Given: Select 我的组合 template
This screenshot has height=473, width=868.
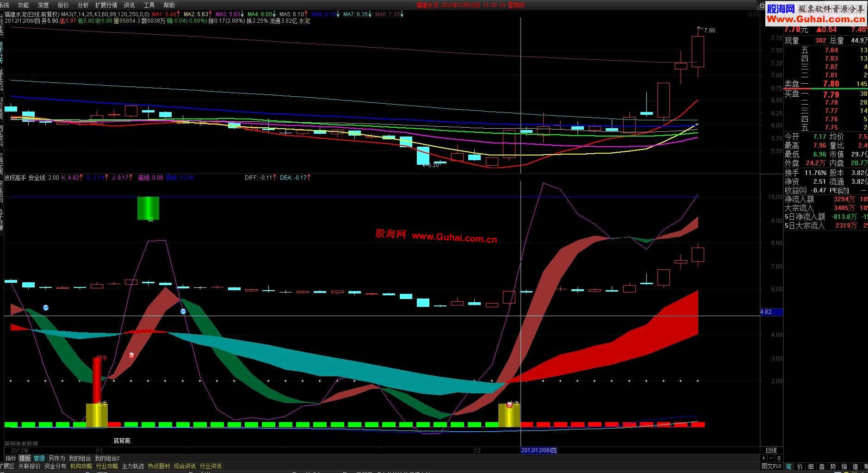Looking at the screenshot, I should [80, 458].
